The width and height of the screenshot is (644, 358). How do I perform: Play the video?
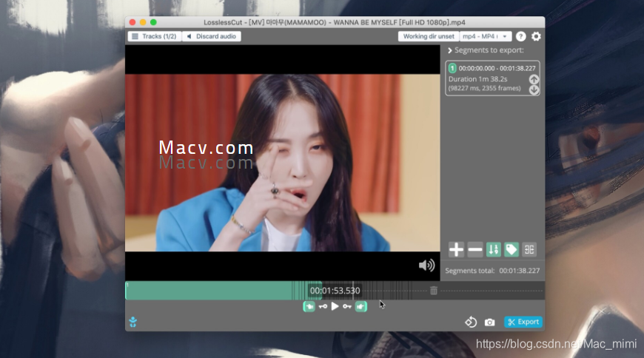tap(335, 306)
